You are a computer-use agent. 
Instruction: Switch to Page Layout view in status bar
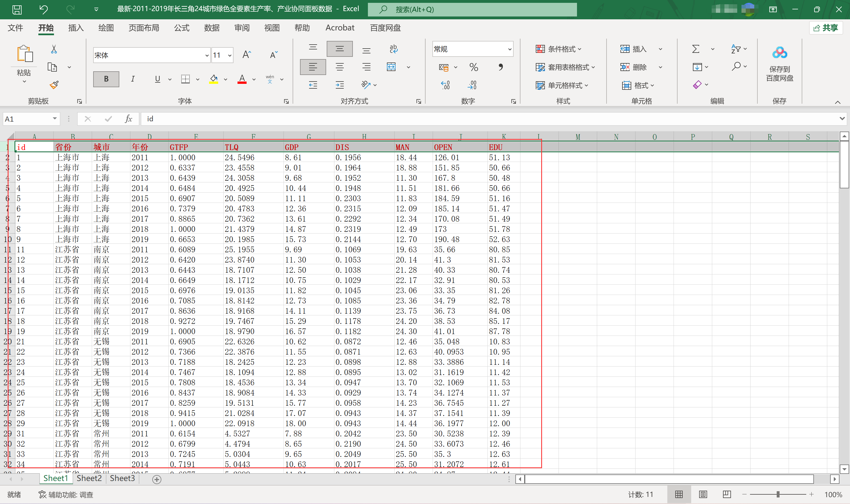click(x=703, y=494)
